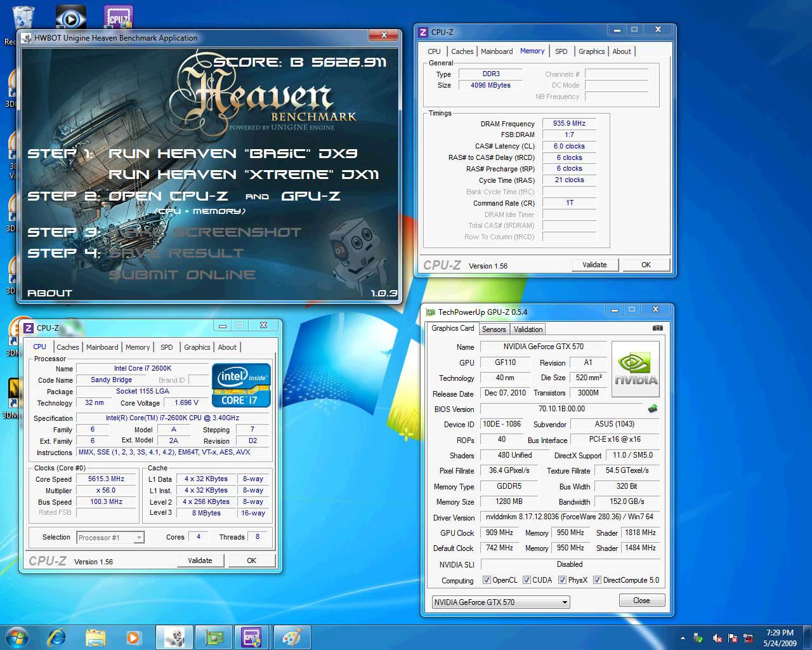This screenshot has width=812, height=650.
Task: Click the Core Speed 5615.3 MHz value
Action: pyautogui.click(x=106, y=479)
